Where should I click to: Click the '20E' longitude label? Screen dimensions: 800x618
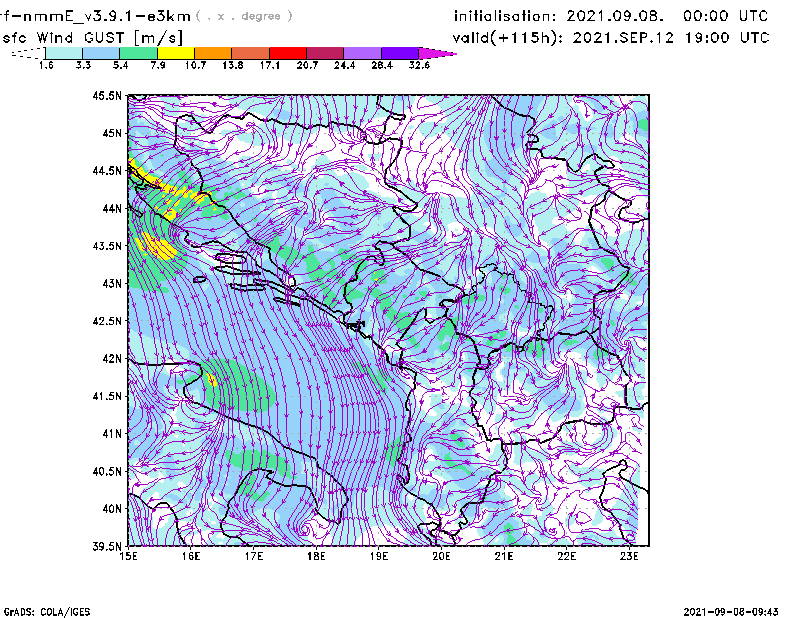(441, 556)
